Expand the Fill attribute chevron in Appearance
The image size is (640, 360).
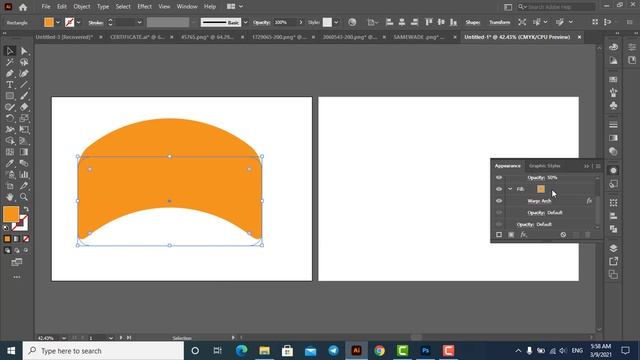510,189
